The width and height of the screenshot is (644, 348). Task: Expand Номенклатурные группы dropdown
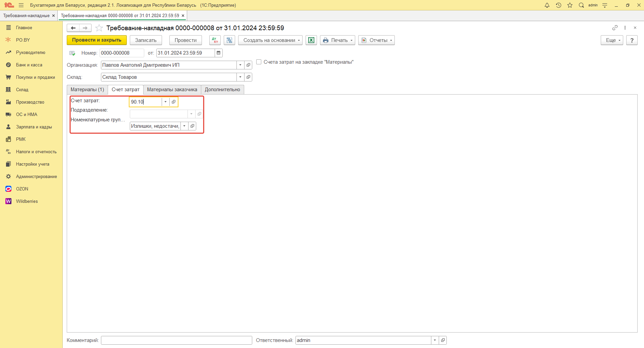(184, 126)
